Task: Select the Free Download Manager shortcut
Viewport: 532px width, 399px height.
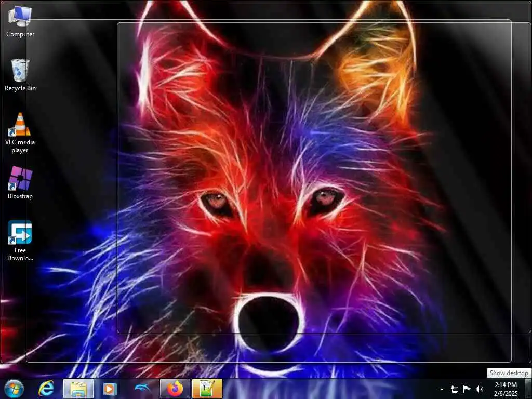Action: [20, 241]
